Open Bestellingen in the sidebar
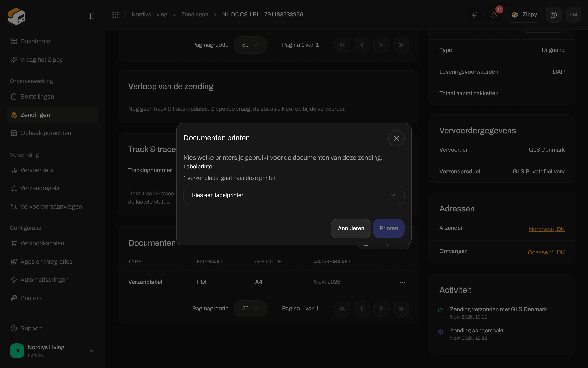The image size is (588, 368). (x=52, y=96)
